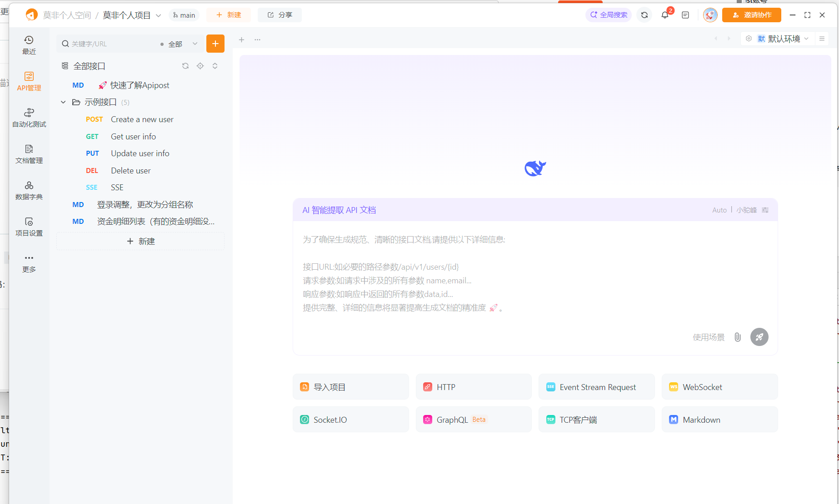This screenshot has width=839, height=504.
Task: Open the tab bar overflow menu
Action: [x=257, y=40]
